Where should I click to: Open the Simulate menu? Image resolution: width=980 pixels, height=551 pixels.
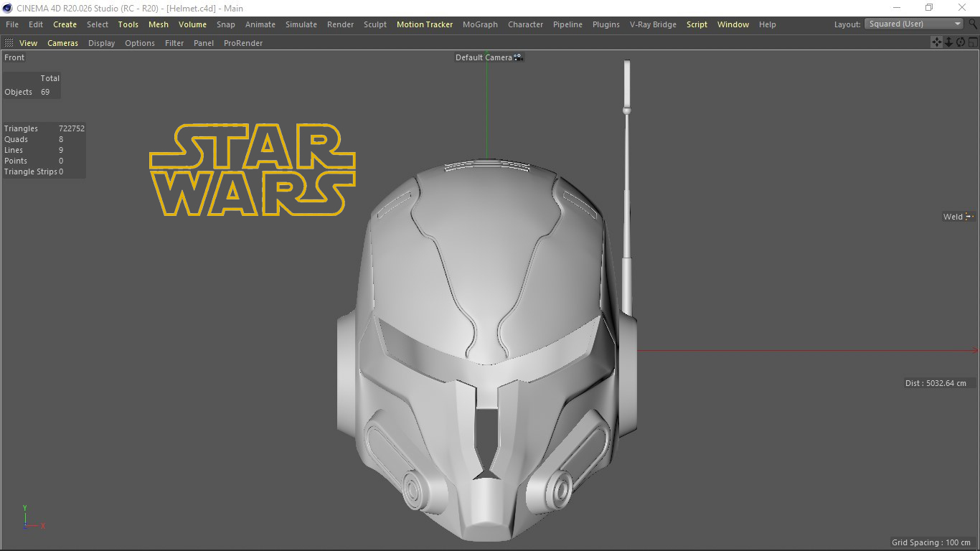pyautogui.click(x=301, y=24)
